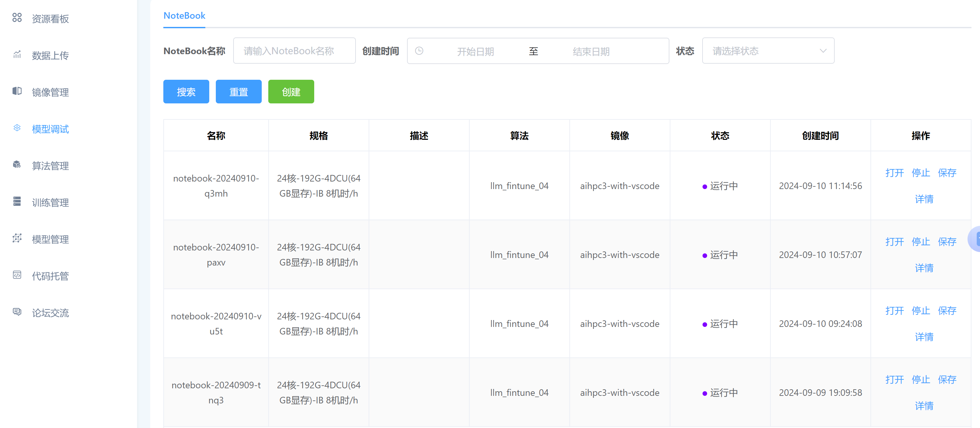The image size is (980, 428).
Task: Click 详情 for notebook-20240910-q3mh
Action: tap(924, 199)
